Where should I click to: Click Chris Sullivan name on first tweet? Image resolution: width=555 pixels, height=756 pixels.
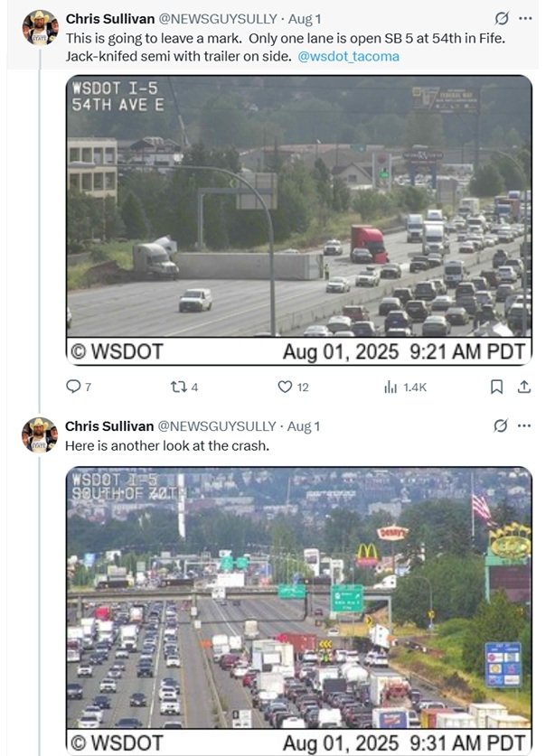click(x=109, y=19)
